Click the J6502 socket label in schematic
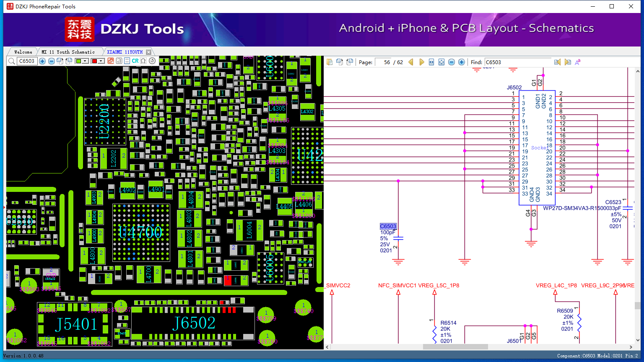Screen dimensions: 644x362 point(514,88)
